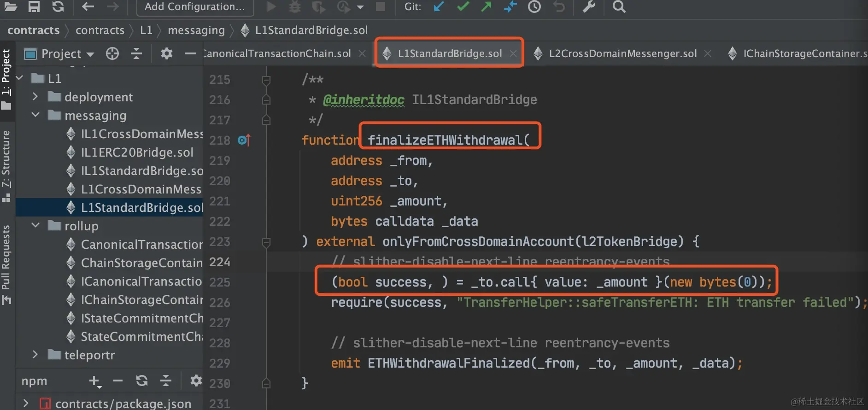Open Pull Requests tool window tab

6,265
